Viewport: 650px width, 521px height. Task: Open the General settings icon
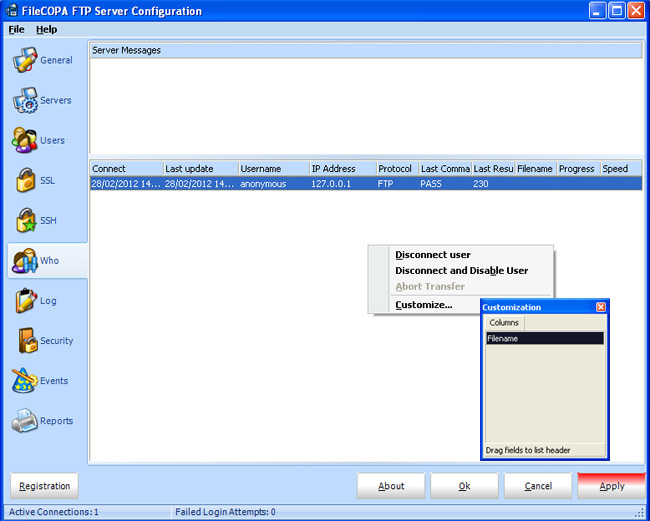[25, 60]
